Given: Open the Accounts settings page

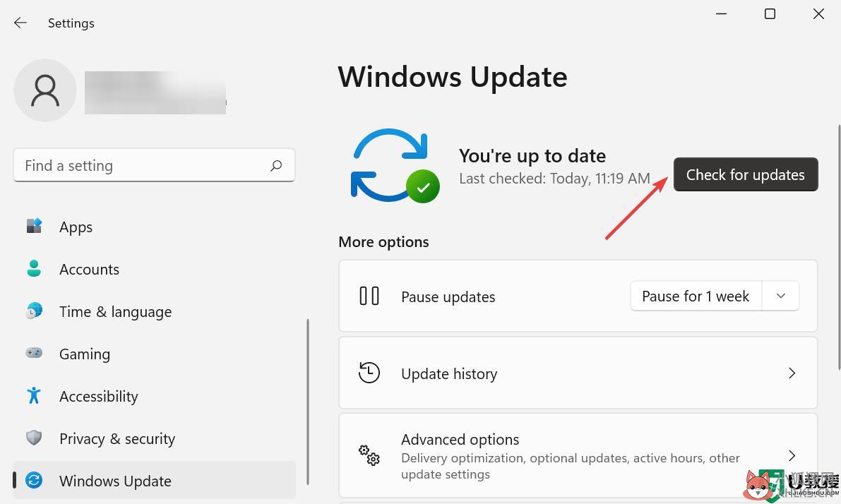Looking at the screenshot, I should click(154, 269).
